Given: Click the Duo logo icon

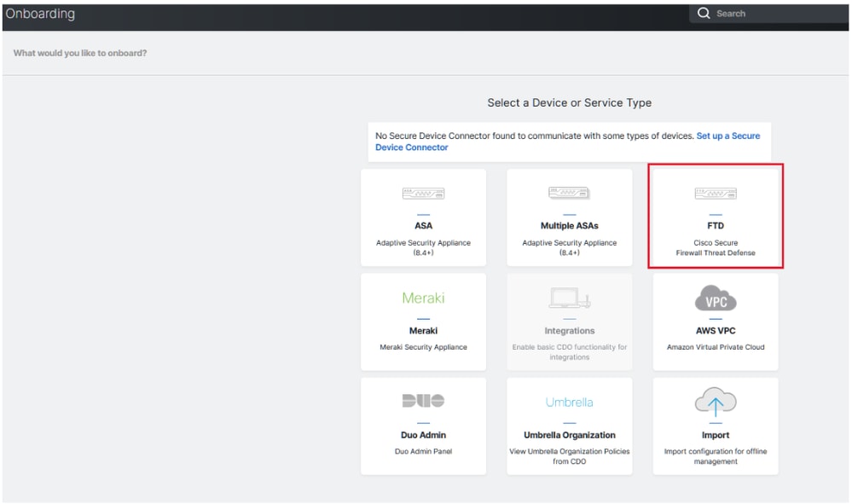Looking at the screenshot, I should tap(423, 401).
